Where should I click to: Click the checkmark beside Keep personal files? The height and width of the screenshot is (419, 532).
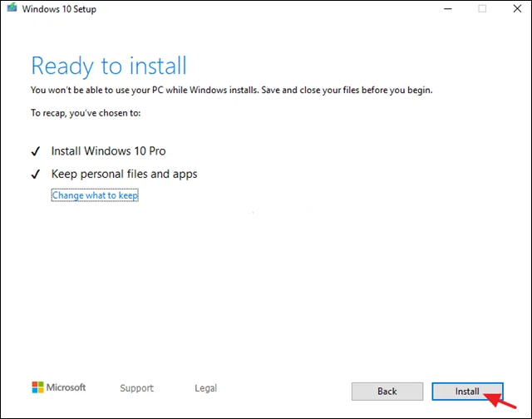[x=36, y=175]
